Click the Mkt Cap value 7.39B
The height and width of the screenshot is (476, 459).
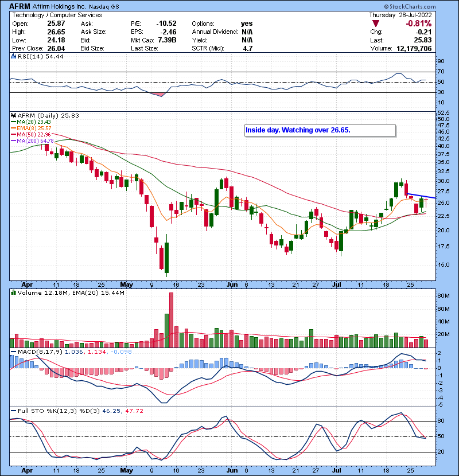167,40
